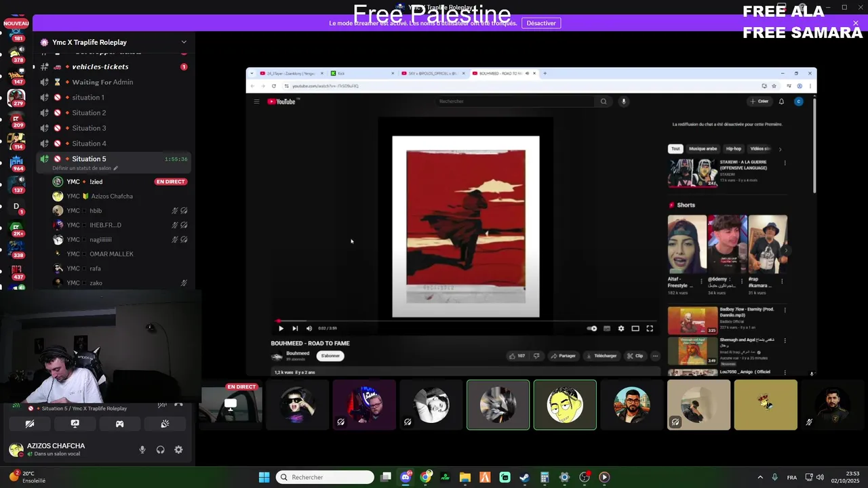
Task: Open Steam from the taskbar
Action: point(525,477)
